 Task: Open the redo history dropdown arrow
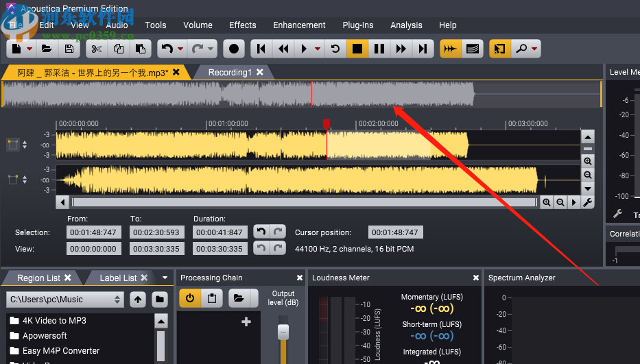(x=211, y=49)
